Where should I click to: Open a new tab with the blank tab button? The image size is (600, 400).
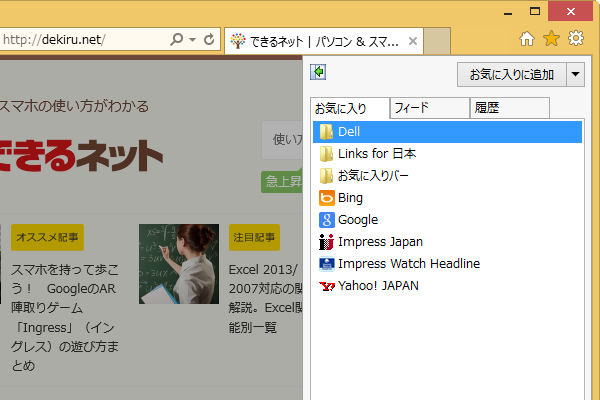click(437, 41)
